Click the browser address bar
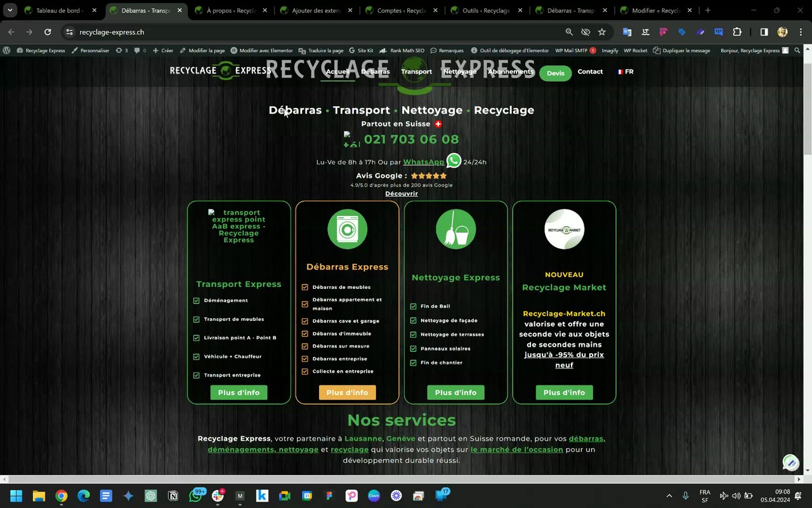 pyautogui.click(x=317, y=32)
